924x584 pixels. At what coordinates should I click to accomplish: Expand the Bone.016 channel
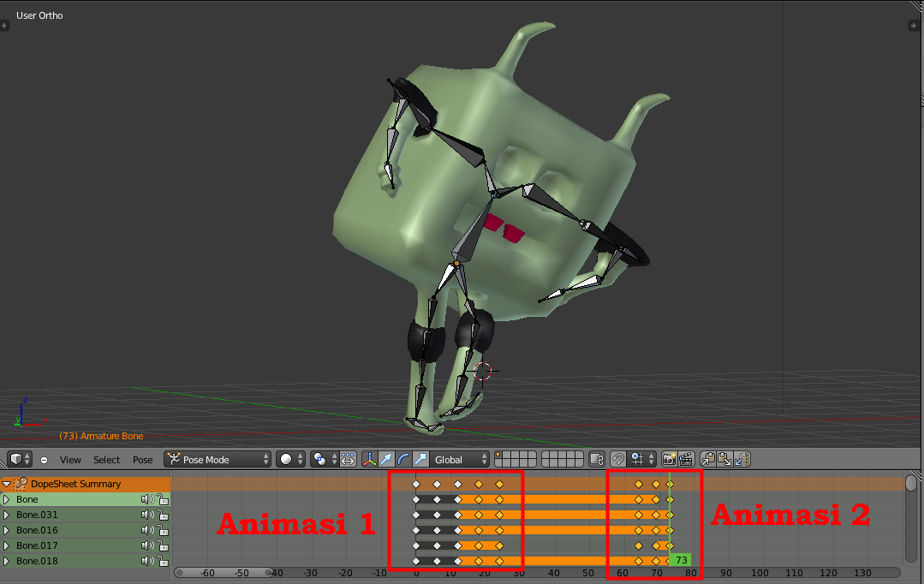point(7,530)
